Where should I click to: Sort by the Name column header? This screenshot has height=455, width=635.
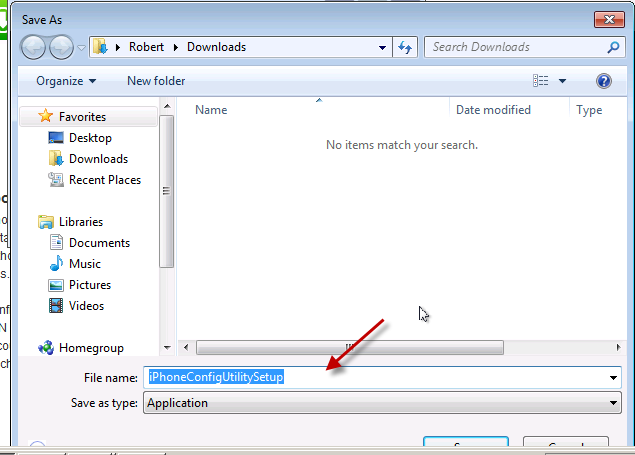click(x=211, y=110)
